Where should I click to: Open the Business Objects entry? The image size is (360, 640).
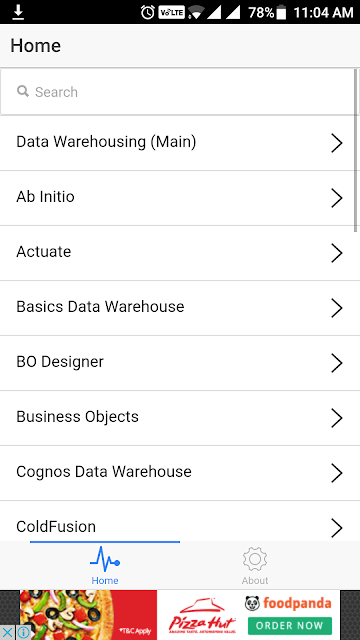178,418
